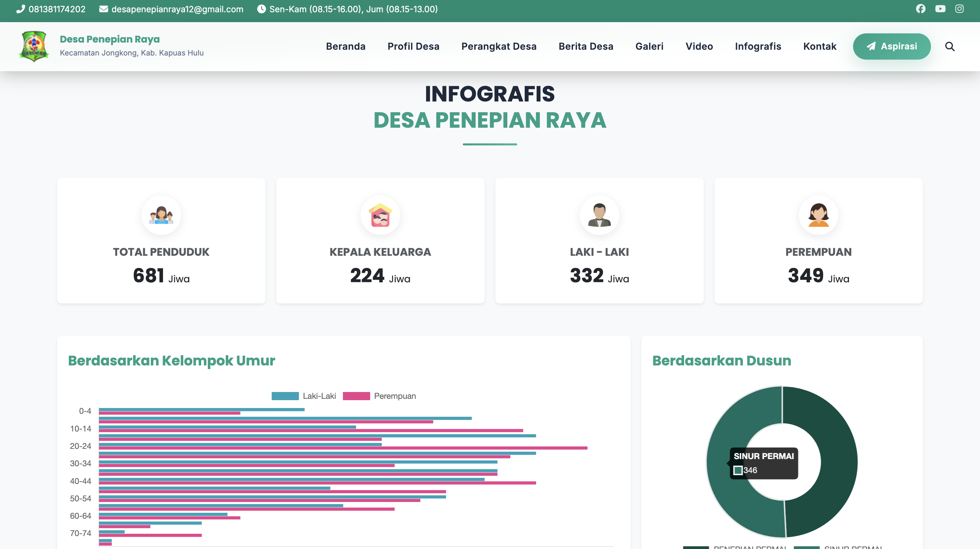Click office hours text Sen-Kam
Screen dimensions: 980x549
point(354,9)
